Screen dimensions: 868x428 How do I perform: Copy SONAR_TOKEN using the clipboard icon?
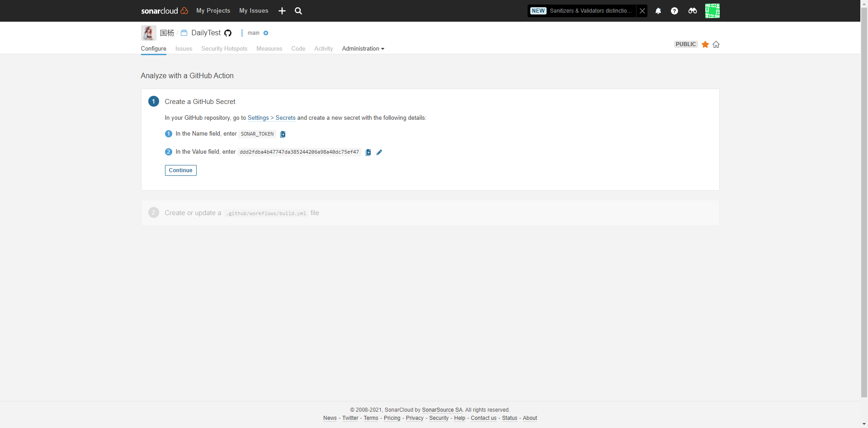pyautogui.click(x=283, y=134)
